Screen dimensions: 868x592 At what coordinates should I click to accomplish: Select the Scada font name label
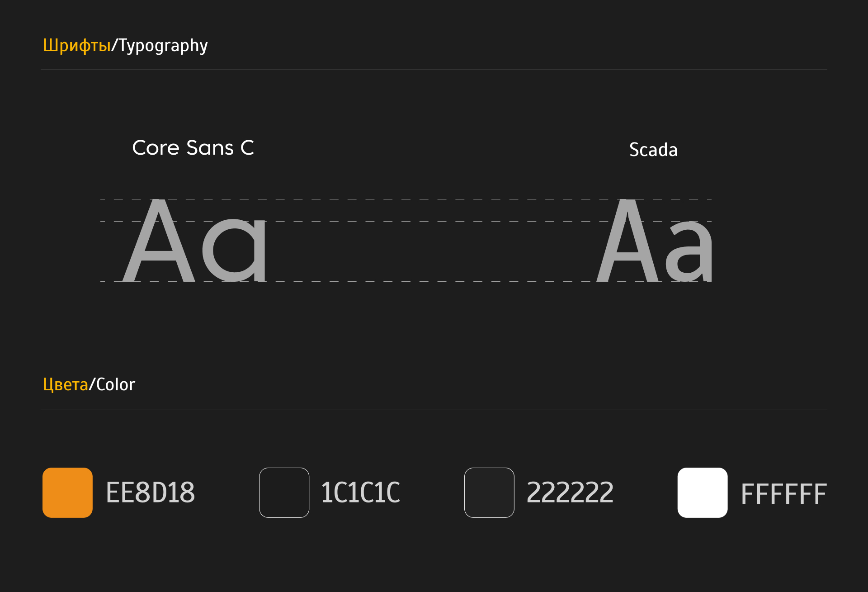pyautogui.click(x=653, y=150)
